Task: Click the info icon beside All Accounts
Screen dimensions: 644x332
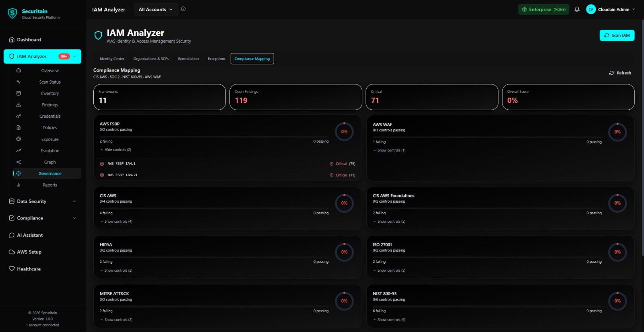Action: click(x=183, y=9)
